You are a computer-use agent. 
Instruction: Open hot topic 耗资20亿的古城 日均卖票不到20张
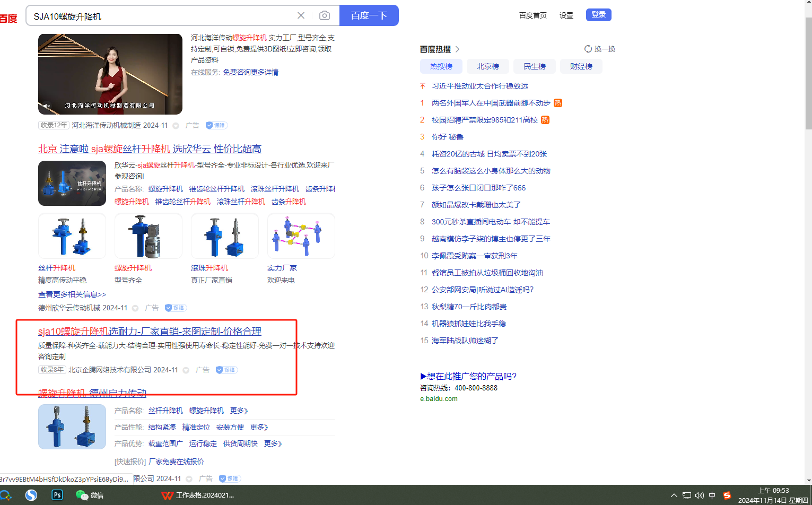pyautogui.click(x=489, y=154)
